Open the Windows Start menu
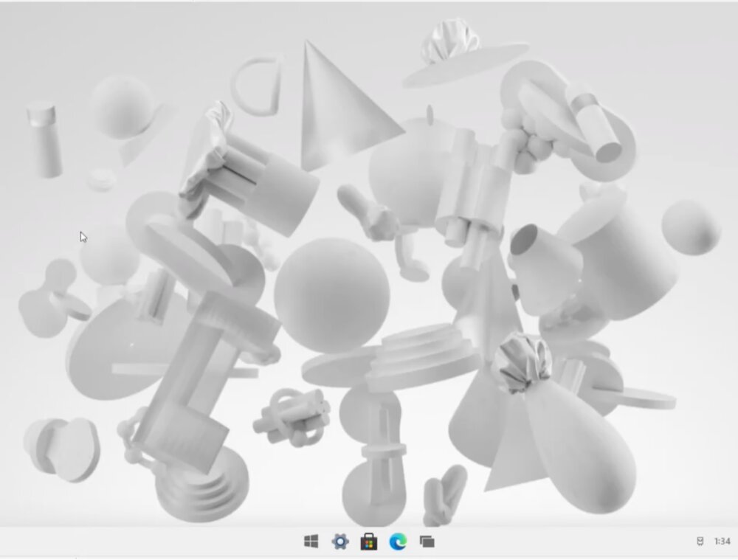 [x=311, y=542]
